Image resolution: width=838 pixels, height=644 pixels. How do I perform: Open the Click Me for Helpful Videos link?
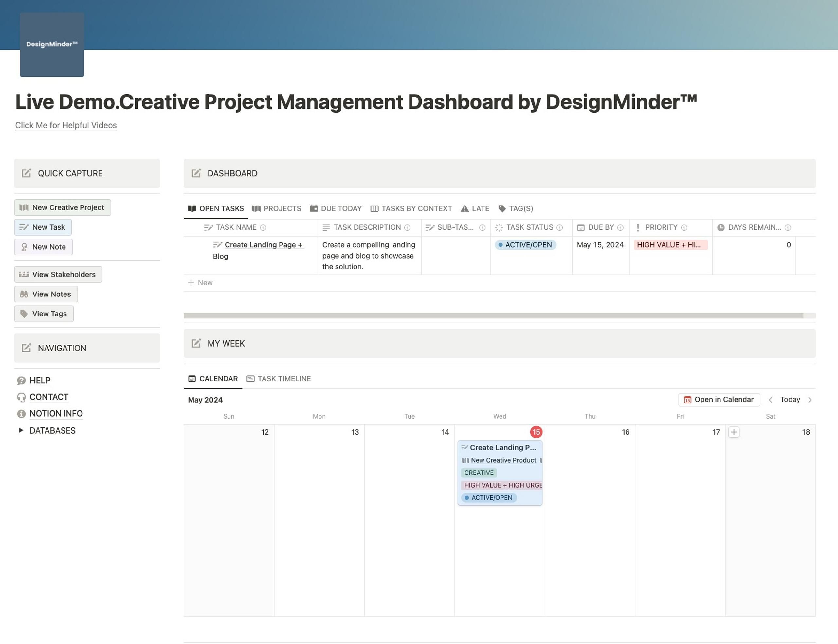(x=66, y=125)
